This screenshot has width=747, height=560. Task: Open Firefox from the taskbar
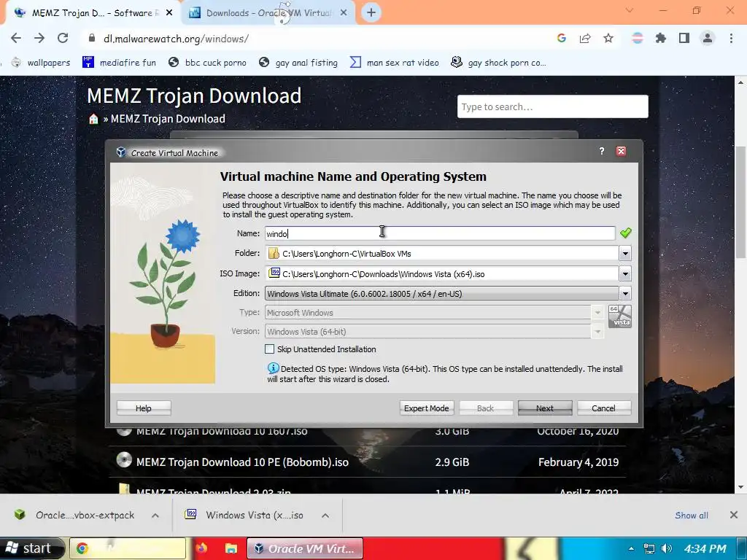click(202, 548)
